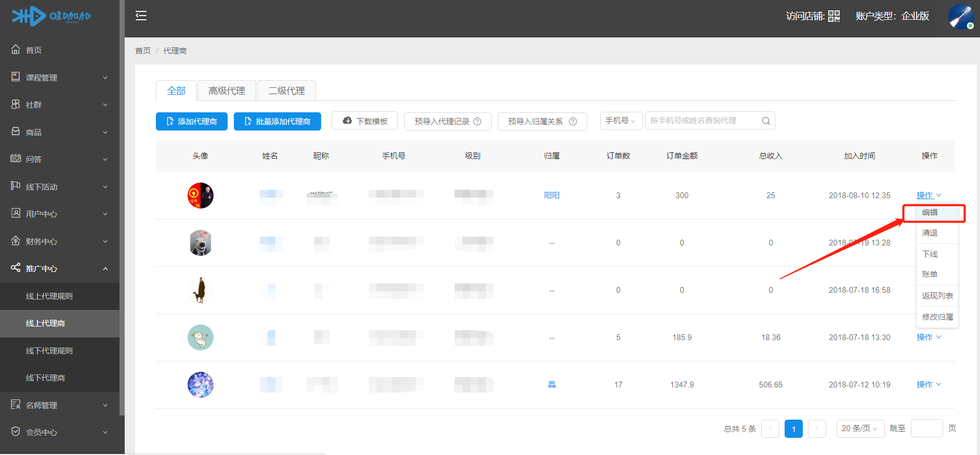Screen dimensions: 980x455
Task: Click the 财务中心 finance icon
Action: [16, 241]
